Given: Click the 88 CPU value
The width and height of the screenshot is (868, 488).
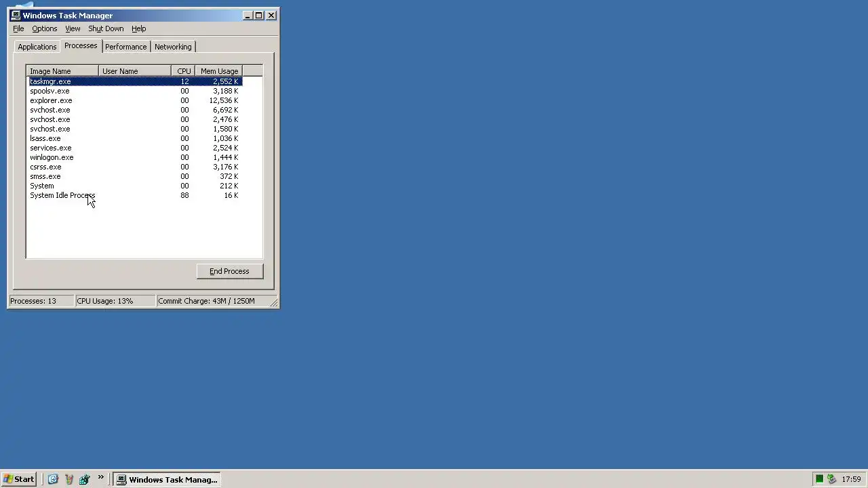Looking at the screenshot, I should point(184,195).
